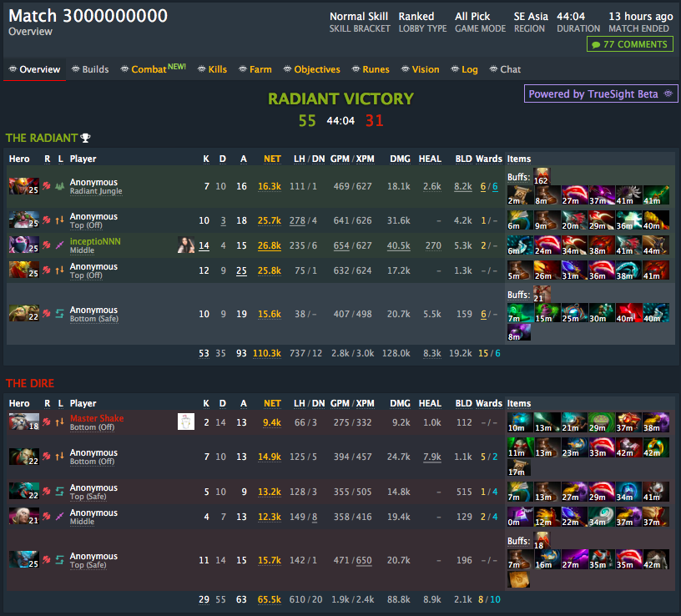
Task: Click the 34m item in inceptioNNN's row
Action: point(574,245)
